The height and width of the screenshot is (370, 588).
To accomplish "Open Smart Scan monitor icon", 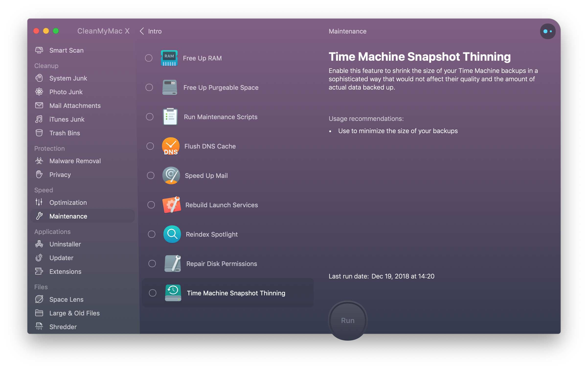I will (x=39, y=50).
